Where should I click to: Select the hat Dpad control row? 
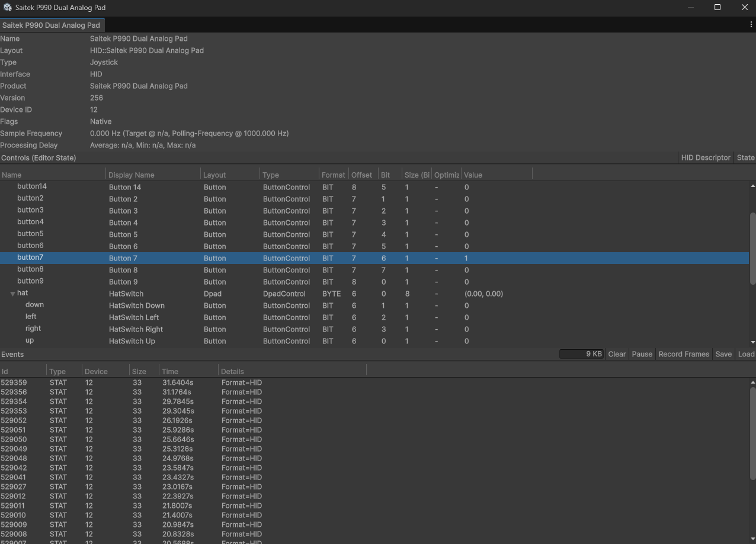pos(374,294)
